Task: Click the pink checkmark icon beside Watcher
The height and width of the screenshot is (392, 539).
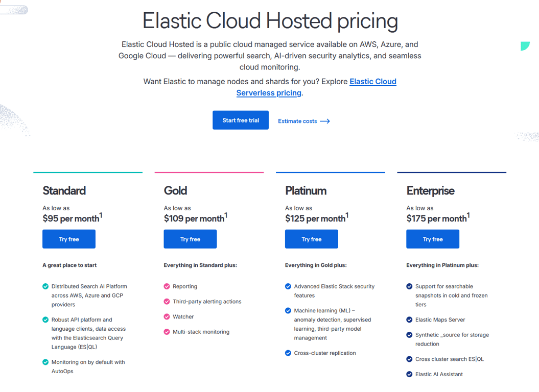Action: (x=167, y=317)
